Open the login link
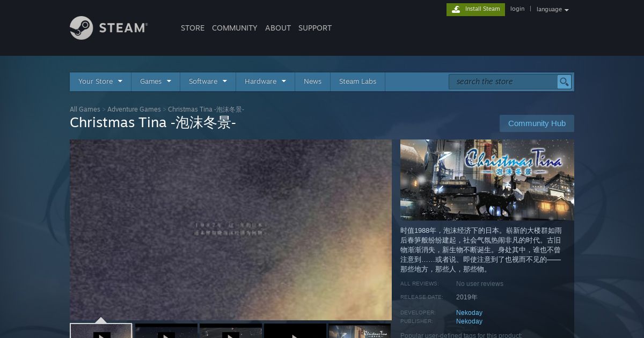Viewport: 644px width, 338px height. (x=517, y=9)
